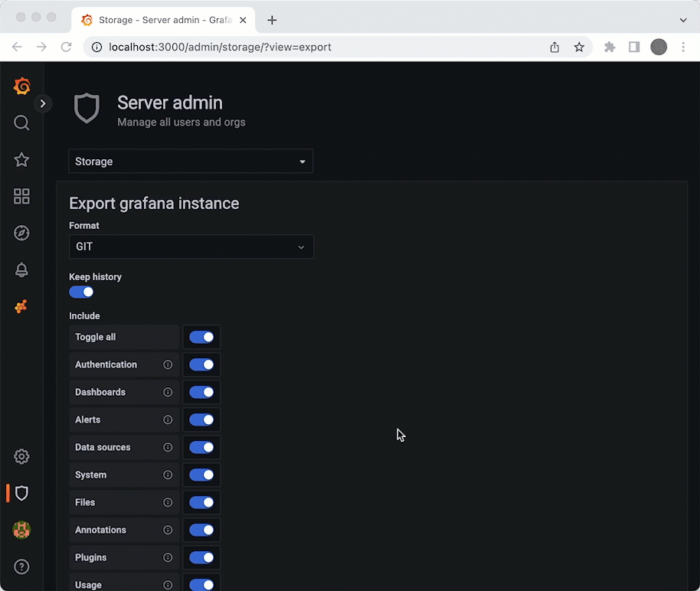Open the Search dashboards magnifier icon
The width and height of the screenshot is (700, 591).
point(21,122)
